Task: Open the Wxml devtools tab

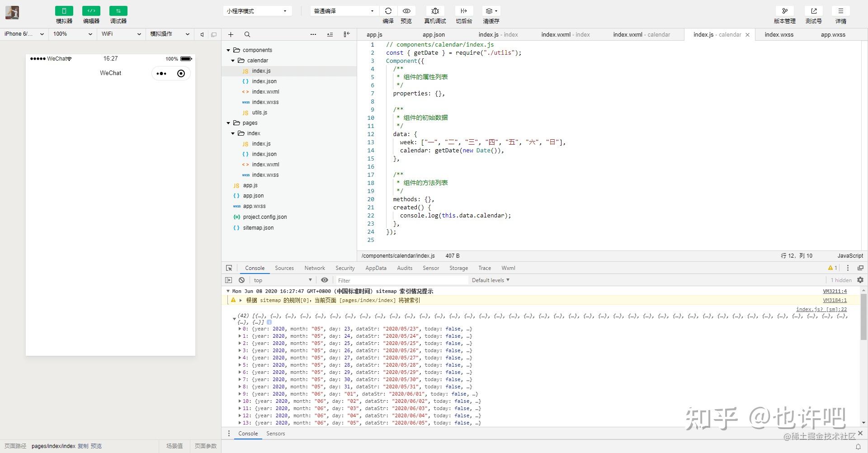Action: tap(508, 268)
